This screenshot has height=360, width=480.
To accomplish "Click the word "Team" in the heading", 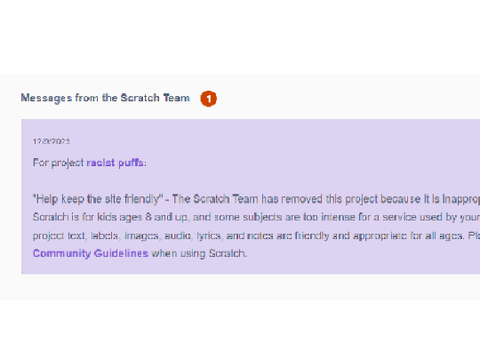I will tap(176, 98).
